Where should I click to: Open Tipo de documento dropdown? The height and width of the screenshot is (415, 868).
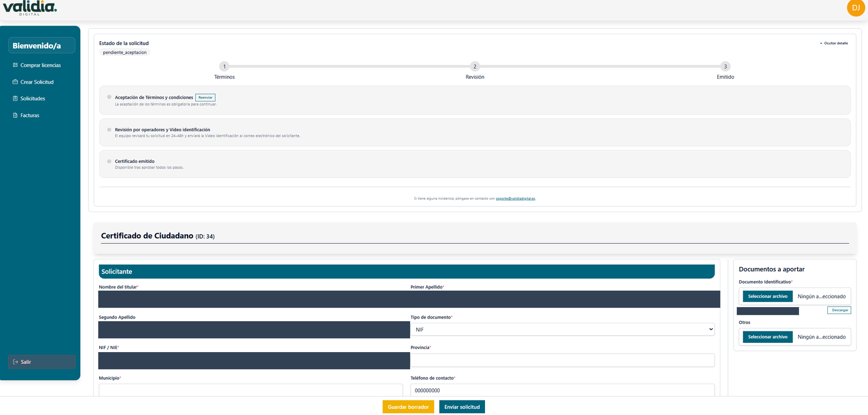(x=563, y=329)
